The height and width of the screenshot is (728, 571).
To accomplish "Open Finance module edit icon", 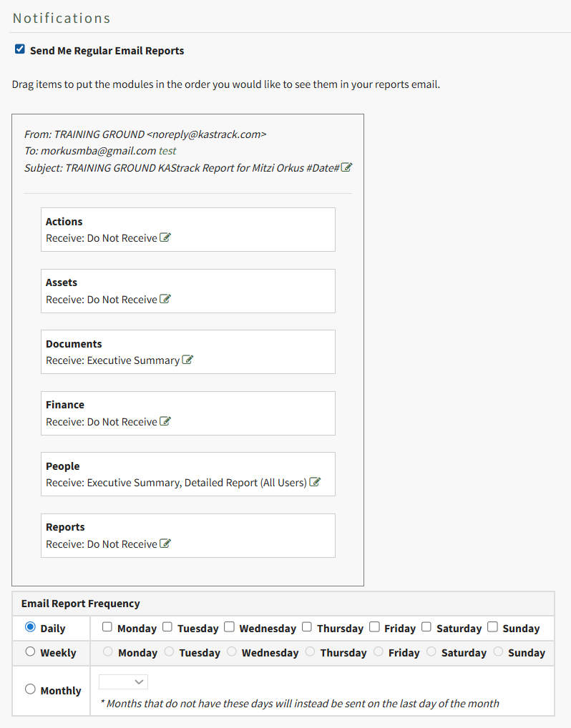I will pyautogui.click(x=165, y=422).
